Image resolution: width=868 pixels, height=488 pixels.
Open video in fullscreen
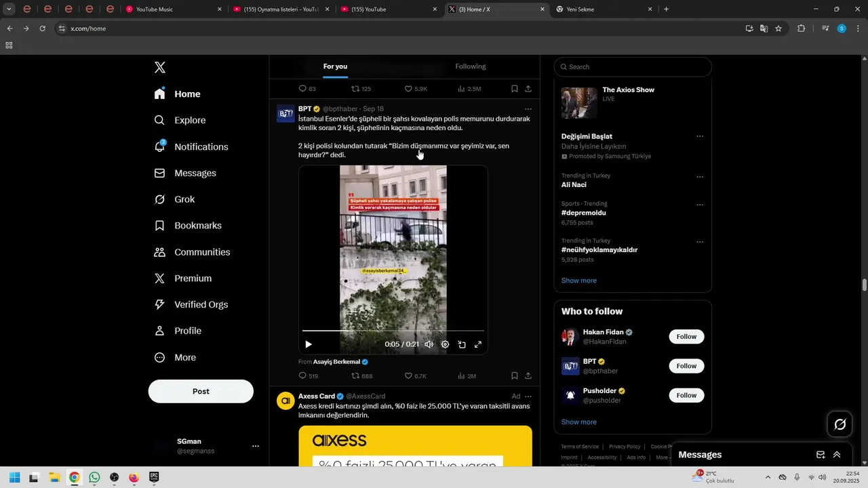(x=478, y=344)
